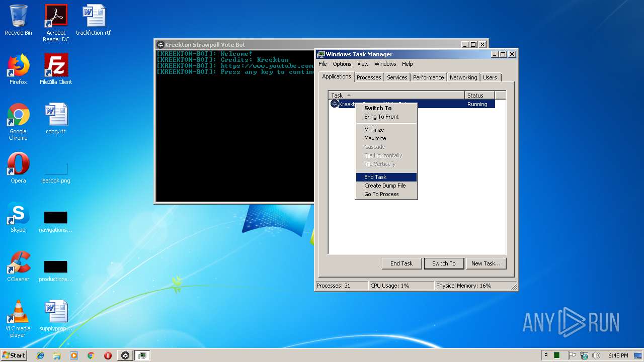
Task: Open Windows Explorer folder in taskbar
Action: coord(57,355)
